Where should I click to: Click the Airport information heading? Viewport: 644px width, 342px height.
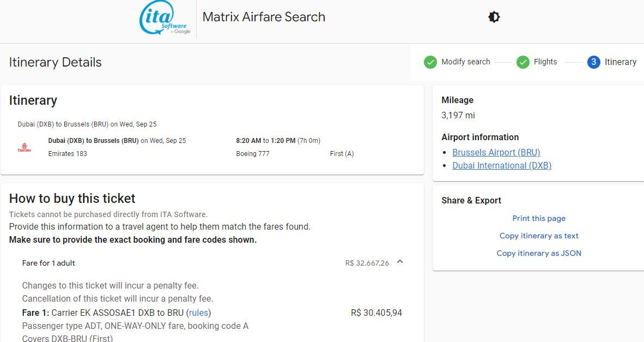pos(480,137)
